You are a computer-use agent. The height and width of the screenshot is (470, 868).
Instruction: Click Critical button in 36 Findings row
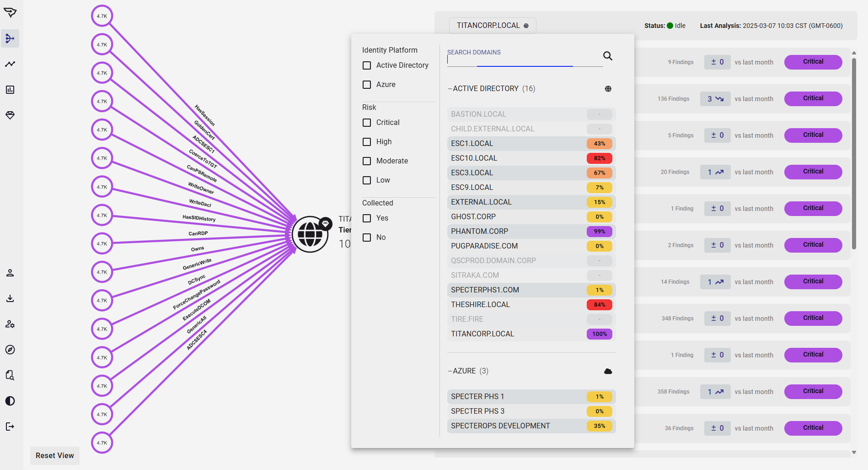pyautogui.click(x=813, y=428)
